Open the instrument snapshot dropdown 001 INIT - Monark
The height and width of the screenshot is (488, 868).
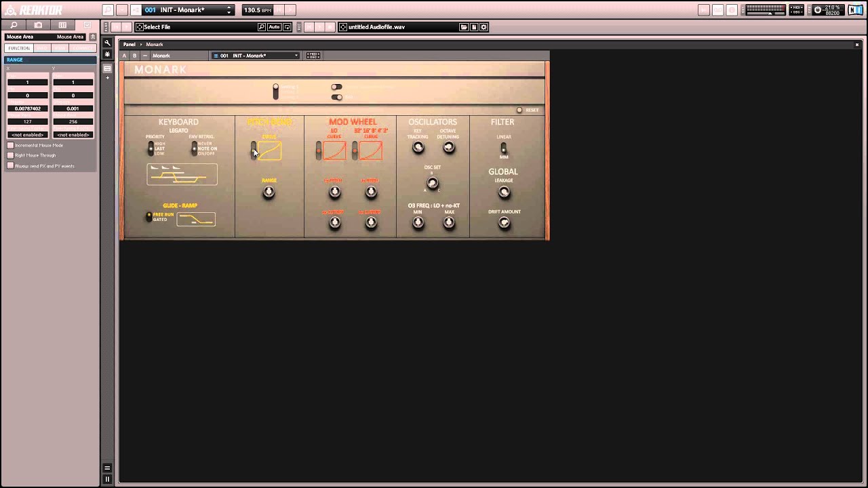coord(256,56)
